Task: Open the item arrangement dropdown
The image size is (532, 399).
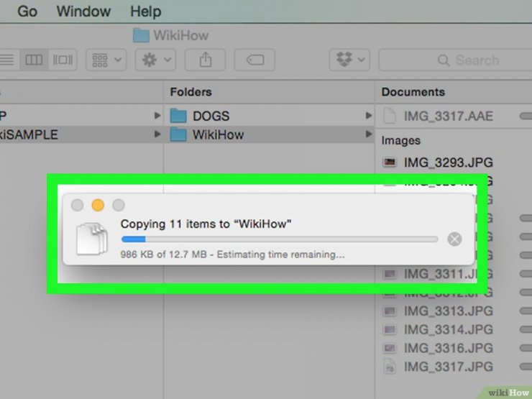Action: (106, 60)
